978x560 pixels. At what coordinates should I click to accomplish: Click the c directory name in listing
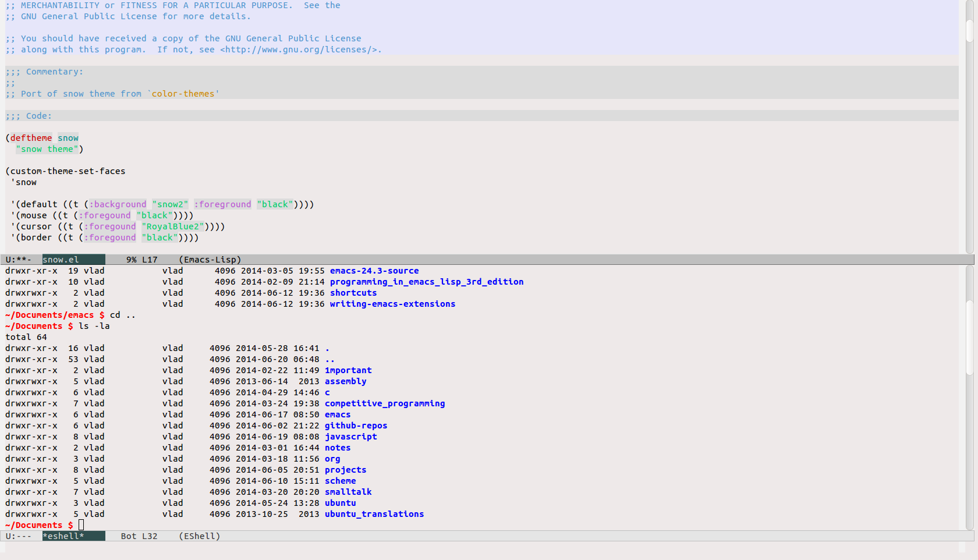coord(327,392)
